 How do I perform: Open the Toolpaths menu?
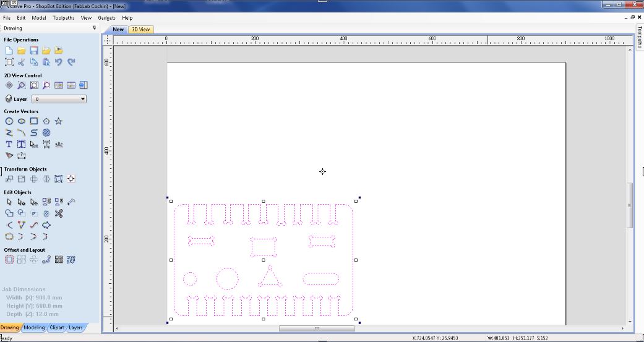(64, 18)
